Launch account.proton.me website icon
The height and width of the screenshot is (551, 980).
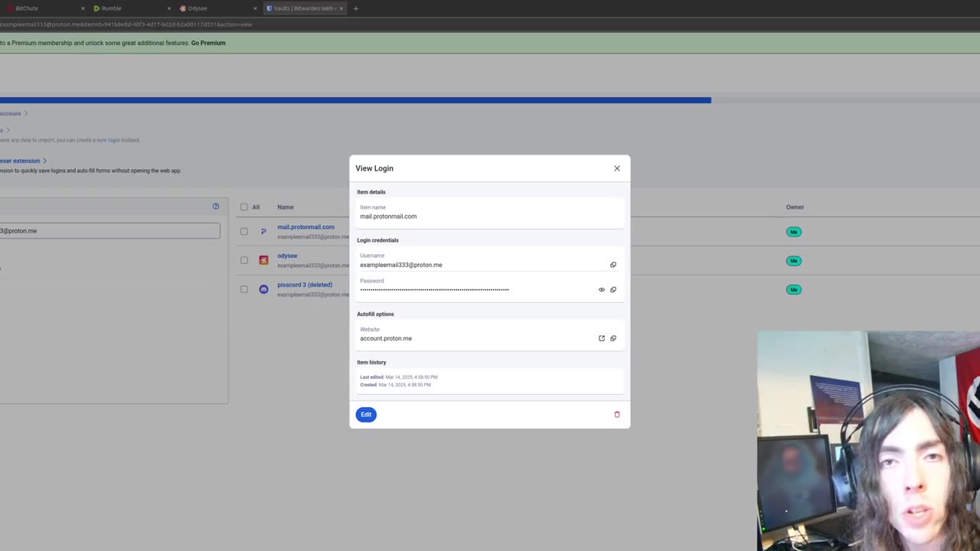(601, 338)
